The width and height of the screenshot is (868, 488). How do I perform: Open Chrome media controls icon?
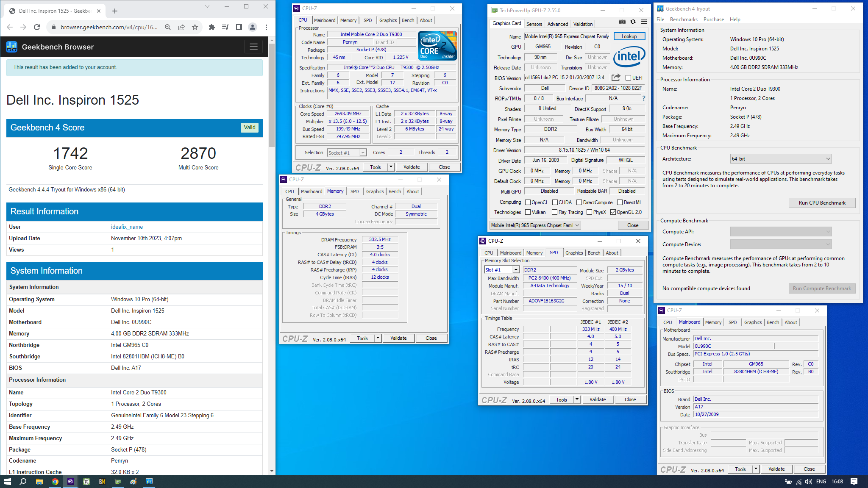[225, 27]
